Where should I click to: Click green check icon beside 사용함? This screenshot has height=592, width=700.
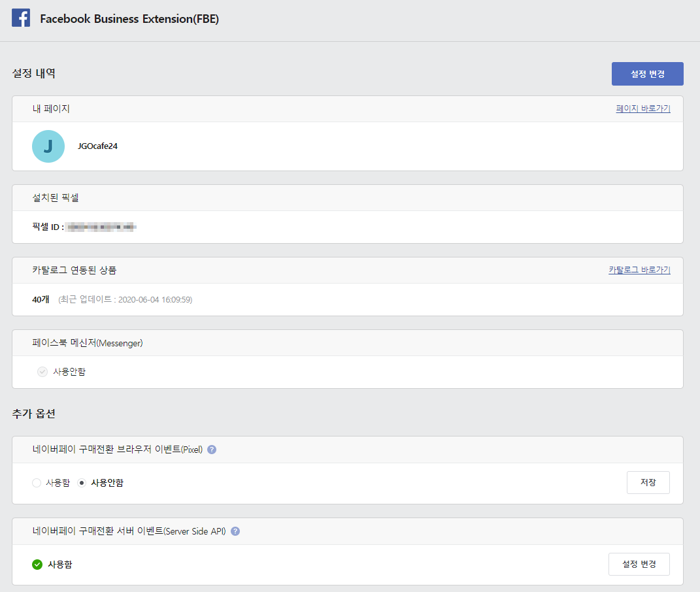37,565
